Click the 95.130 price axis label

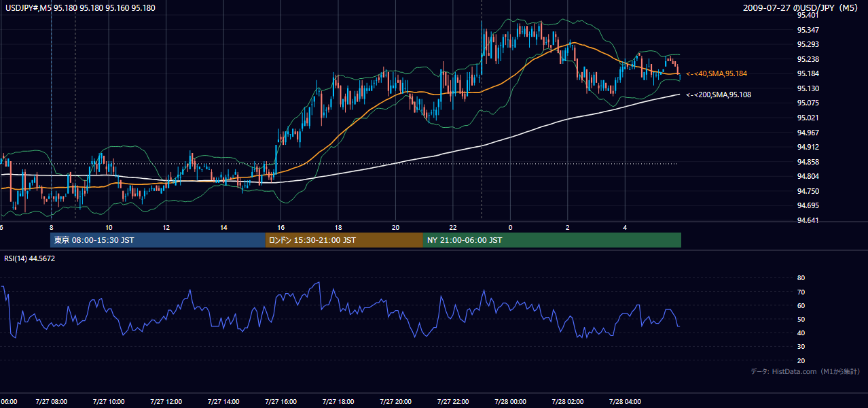point(809,88)
